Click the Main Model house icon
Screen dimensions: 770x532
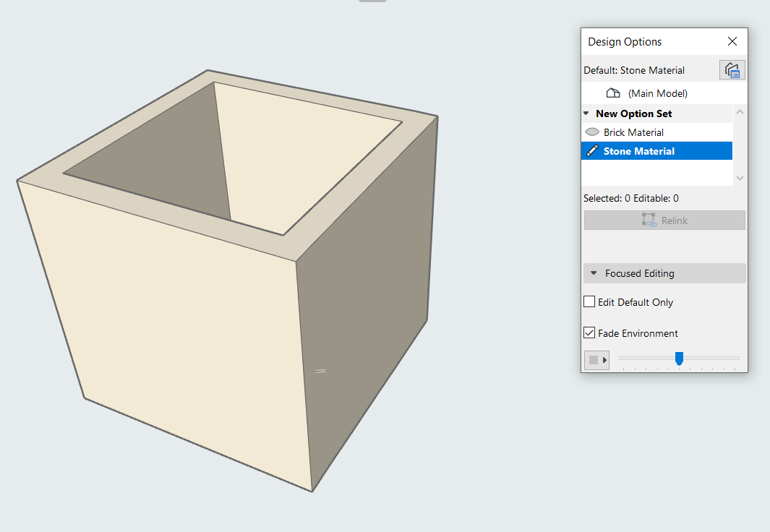[613, 93]
